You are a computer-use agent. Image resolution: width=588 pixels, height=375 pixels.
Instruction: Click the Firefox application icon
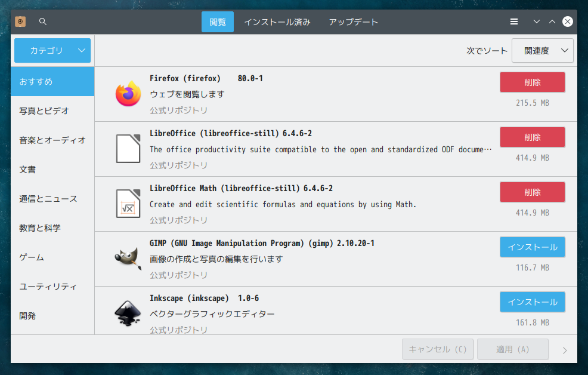[x=128, y=94]
